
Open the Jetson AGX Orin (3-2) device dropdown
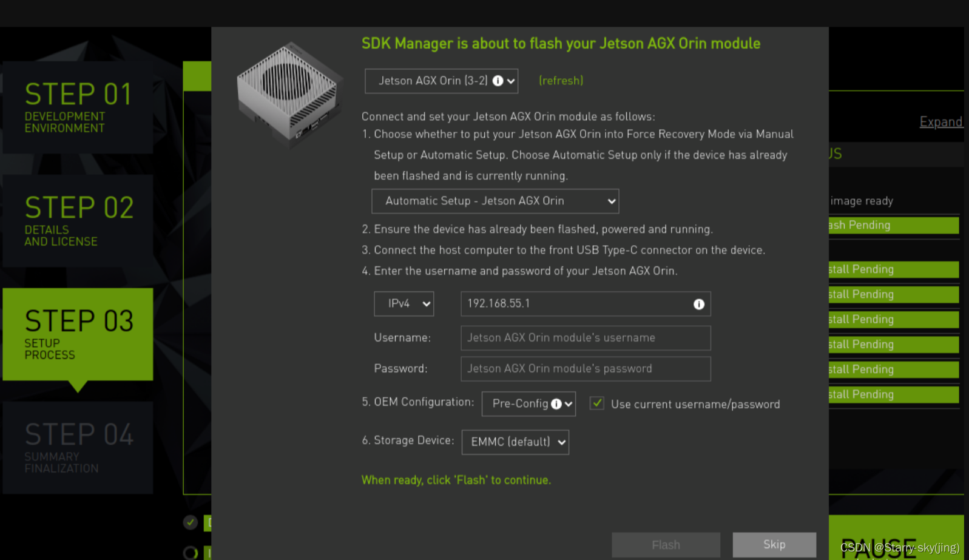441,81
